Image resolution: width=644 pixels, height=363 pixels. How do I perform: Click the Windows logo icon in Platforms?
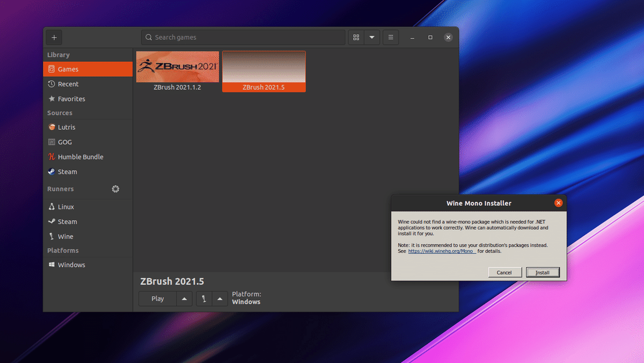tap(52, 265)
